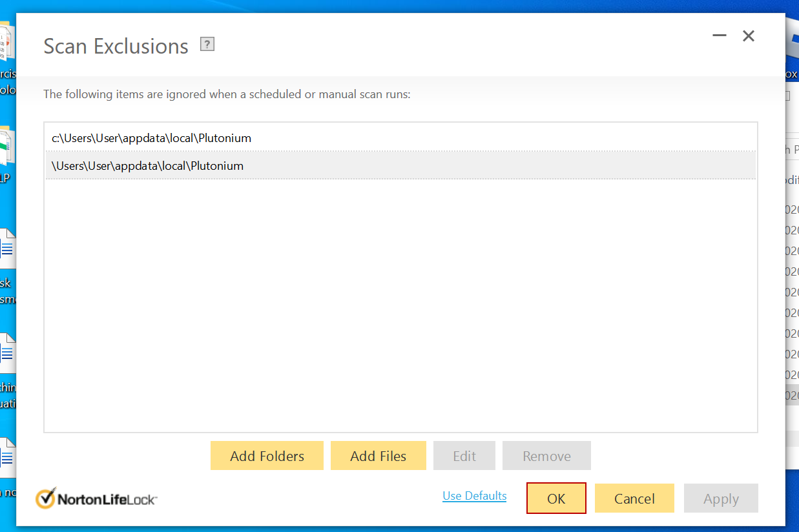Click the NortonLifeLock checkmark logo

[46, 498]
